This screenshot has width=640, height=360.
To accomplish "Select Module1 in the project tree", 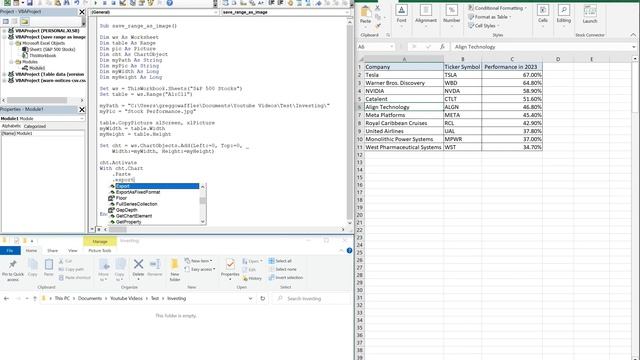I will pos(35,68).
